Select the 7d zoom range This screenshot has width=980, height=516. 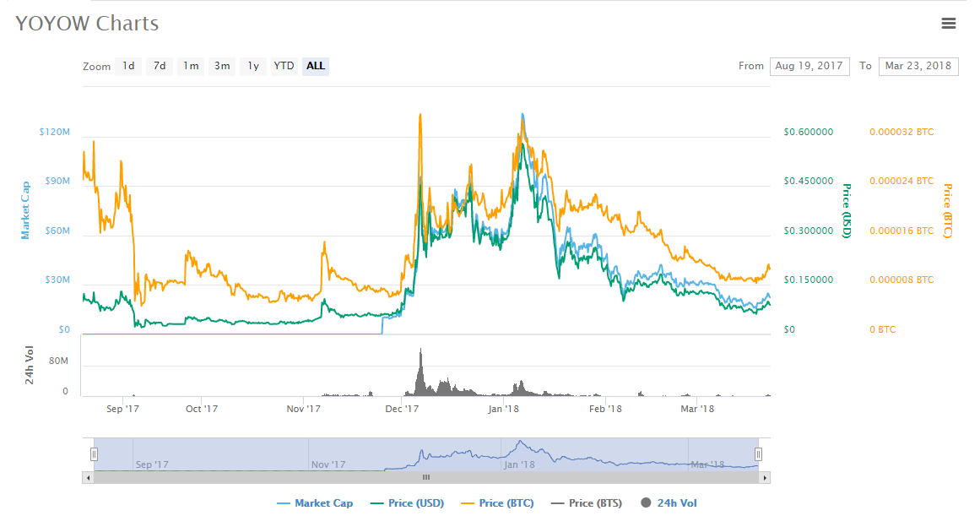point(160,66)
